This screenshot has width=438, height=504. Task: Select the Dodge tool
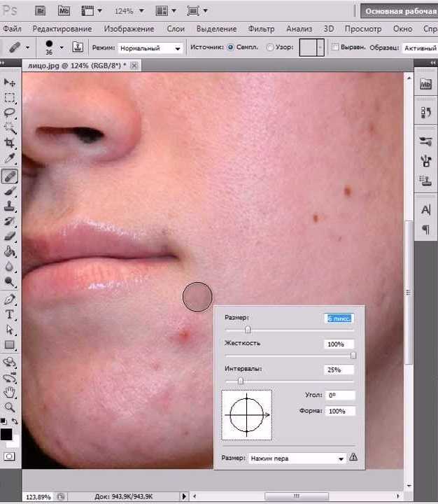click(x=10, y=282)
